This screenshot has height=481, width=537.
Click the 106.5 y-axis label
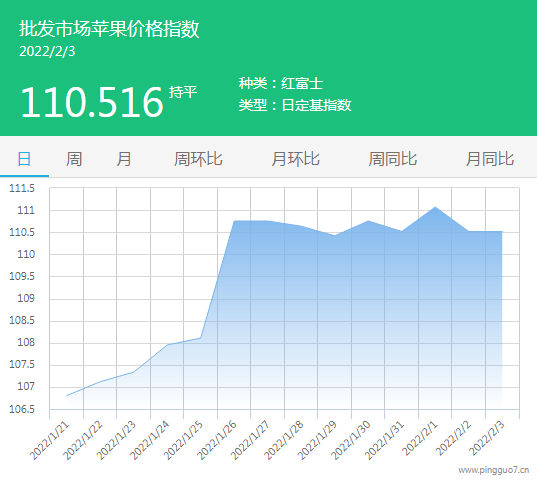point(22,409)
